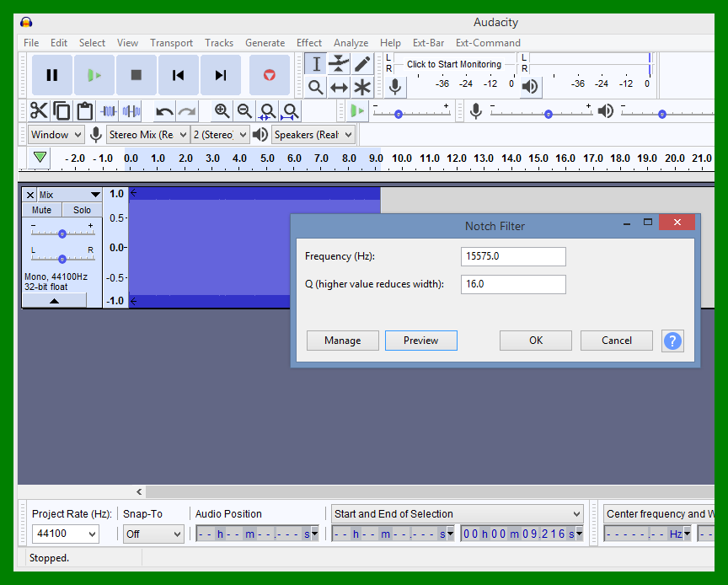
Task: Select the Multi-Tool asterisk
Action: (x=362, y=87)
